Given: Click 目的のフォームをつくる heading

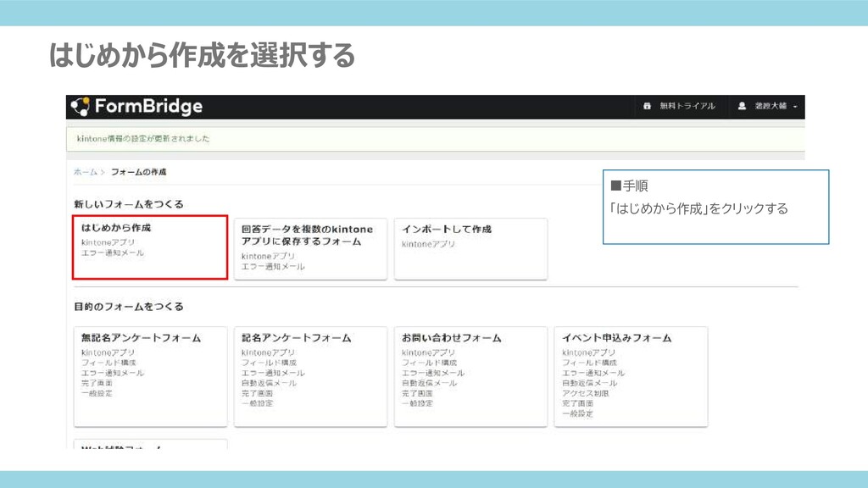Looking at the screenshot, I should (x=129, y=307).
